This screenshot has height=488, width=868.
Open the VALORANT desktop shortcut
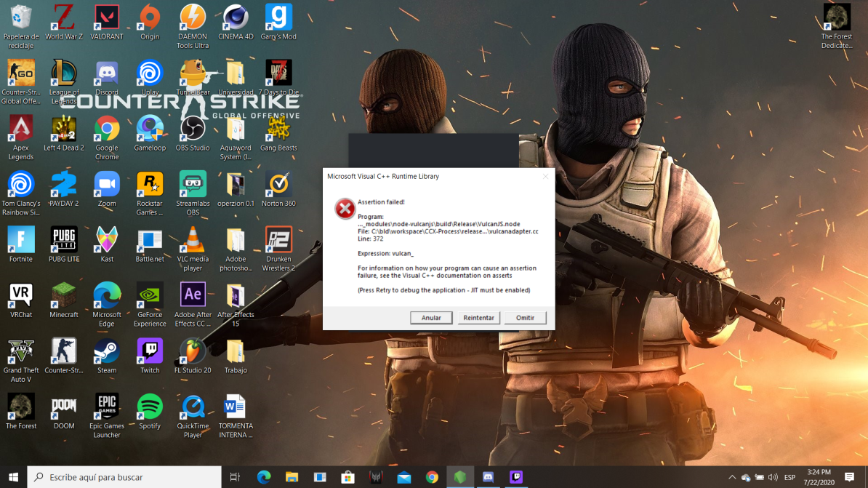(x=106, y=23)
